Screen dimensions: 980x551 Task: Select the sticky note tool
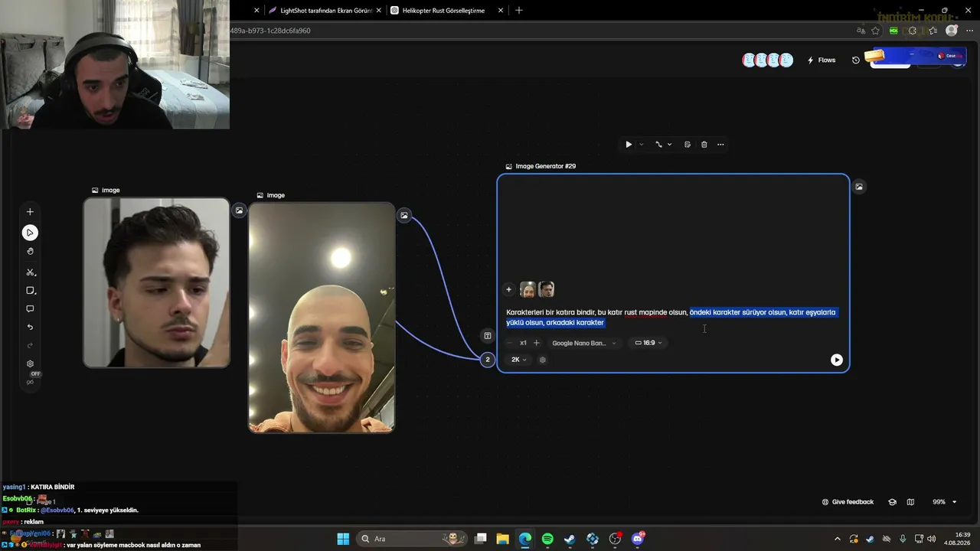[31, 291]
